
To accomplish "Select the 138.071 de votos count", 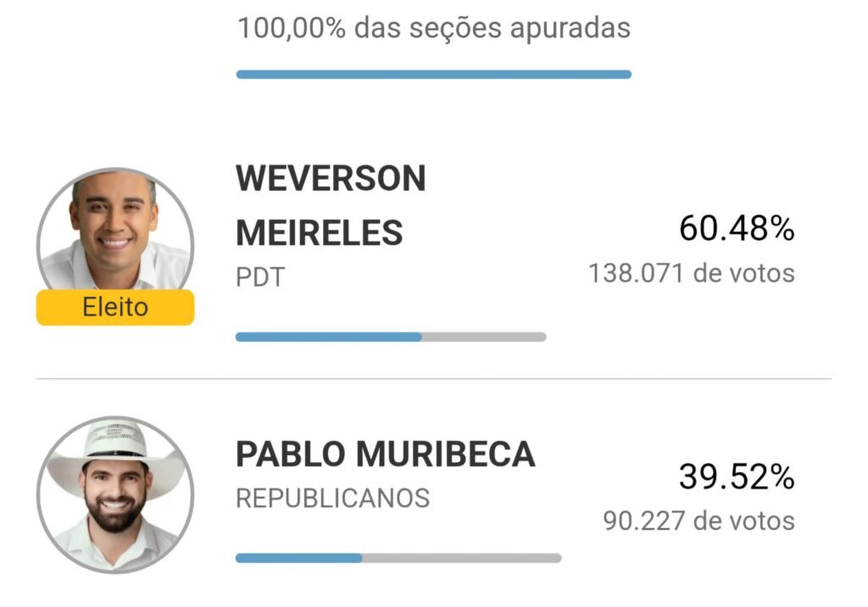I will [692, 274].
